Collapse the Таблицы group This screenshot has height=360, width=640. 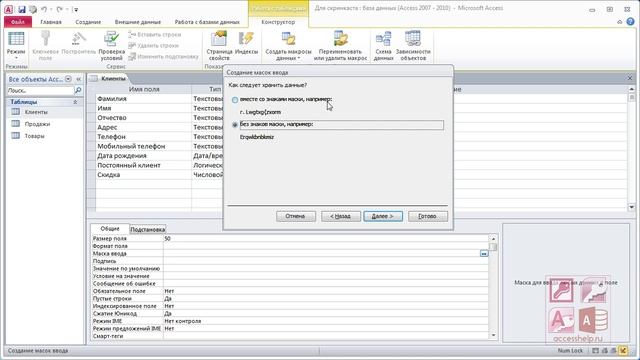point(75,102)
